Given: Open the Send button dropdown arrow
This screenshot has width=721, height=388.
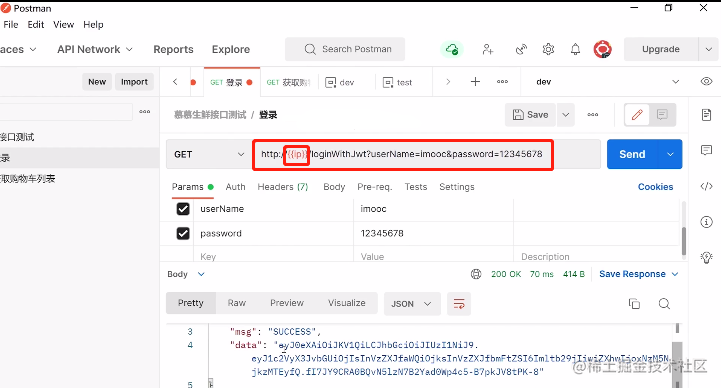Looking at the screenshot, I should 670,154.
